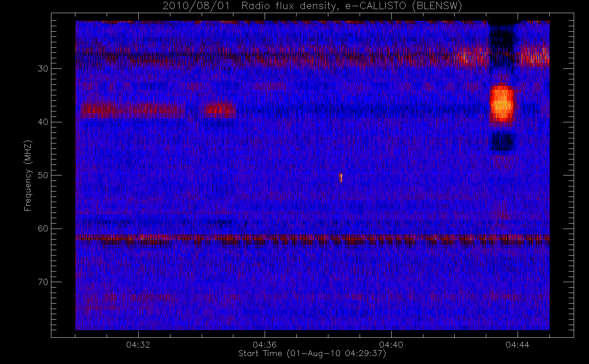
Task: Click the bright yellow-red burst near 04:43
Action: pos(502,104)
